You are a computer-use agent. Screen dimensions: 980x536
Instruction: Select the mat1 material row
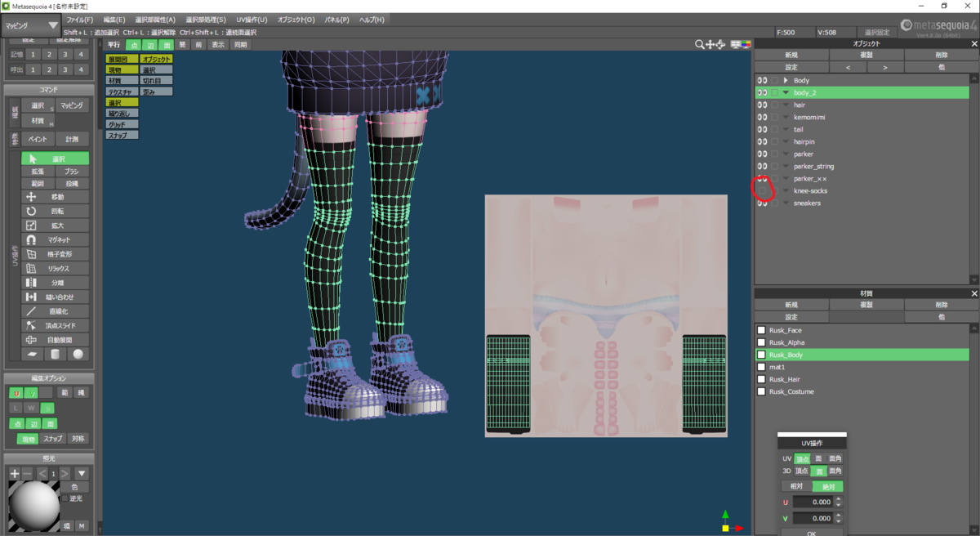(x=862, y=367)
